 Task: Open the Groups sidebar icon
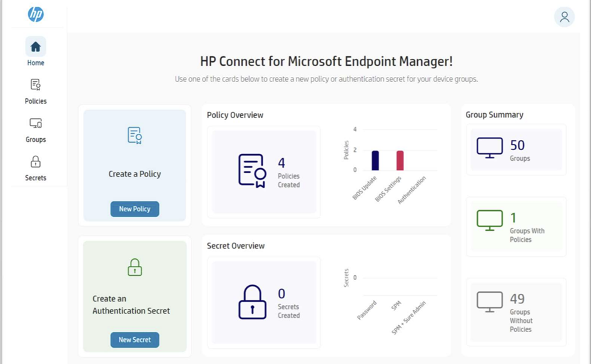click(x=36, y=124)
